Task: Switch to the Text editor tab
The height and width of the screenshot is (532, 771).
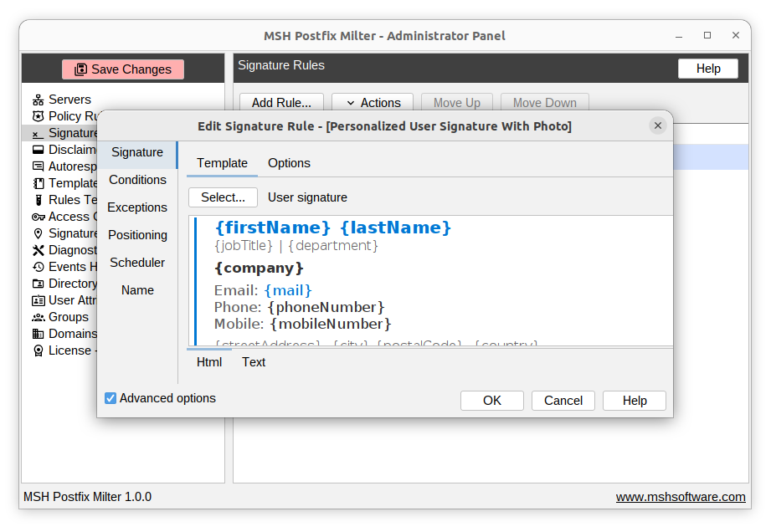Action: tap(253, 362)
